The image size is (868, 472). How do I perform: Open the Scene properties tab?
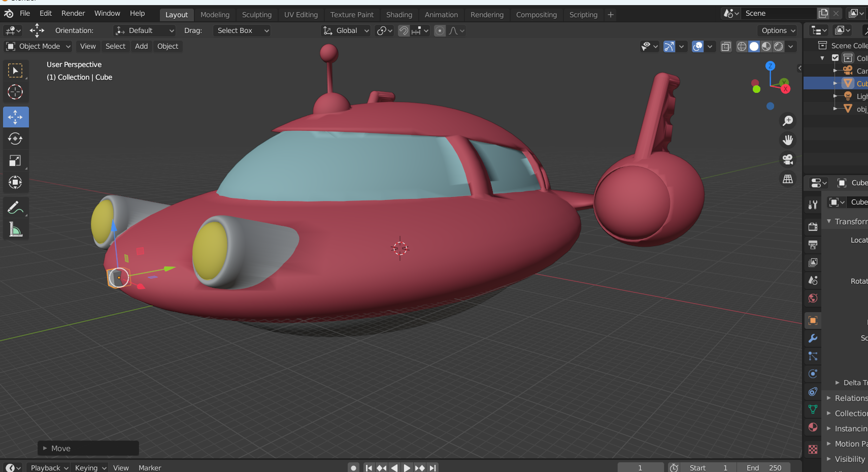813,280
